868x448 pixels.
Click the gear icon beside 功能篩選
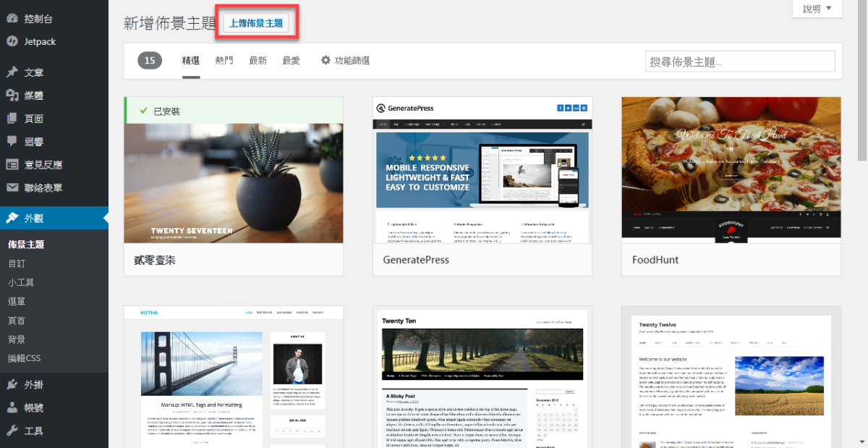point(325,60)
